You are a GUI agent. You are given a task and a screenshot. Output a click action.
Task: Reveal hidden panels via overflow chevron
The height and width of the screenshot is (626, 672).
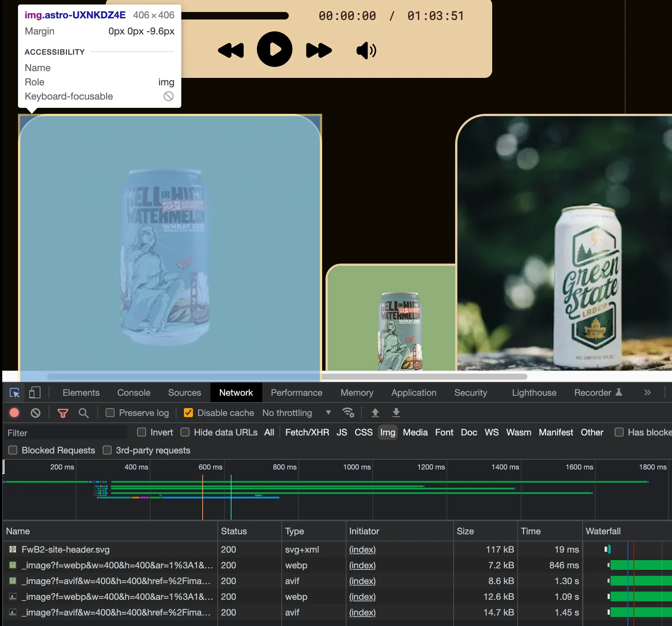tap(647, 393)
